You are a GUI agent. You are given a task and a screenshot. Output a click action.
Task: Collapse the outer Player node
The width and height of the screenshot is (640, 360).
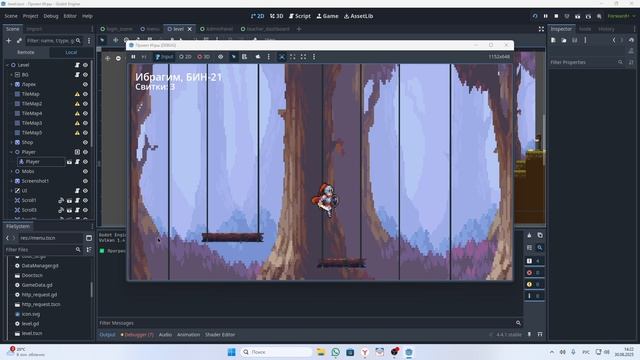coord(11,152)
